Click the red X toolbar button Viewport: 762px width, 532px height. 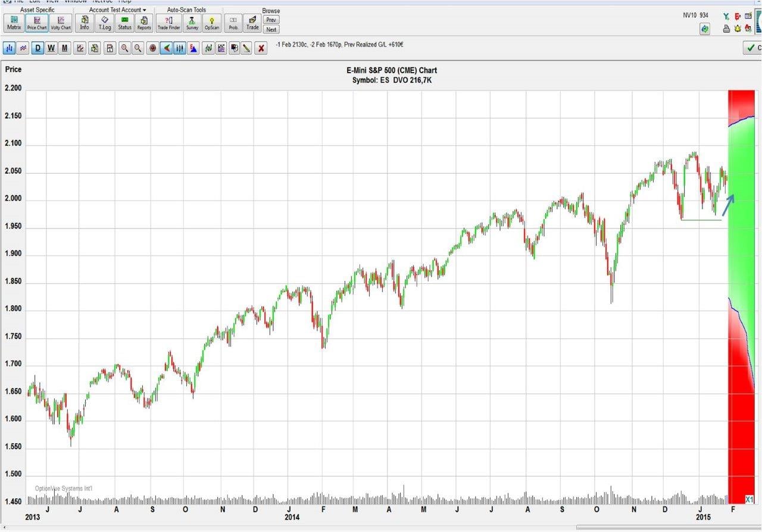pos(261,48)
